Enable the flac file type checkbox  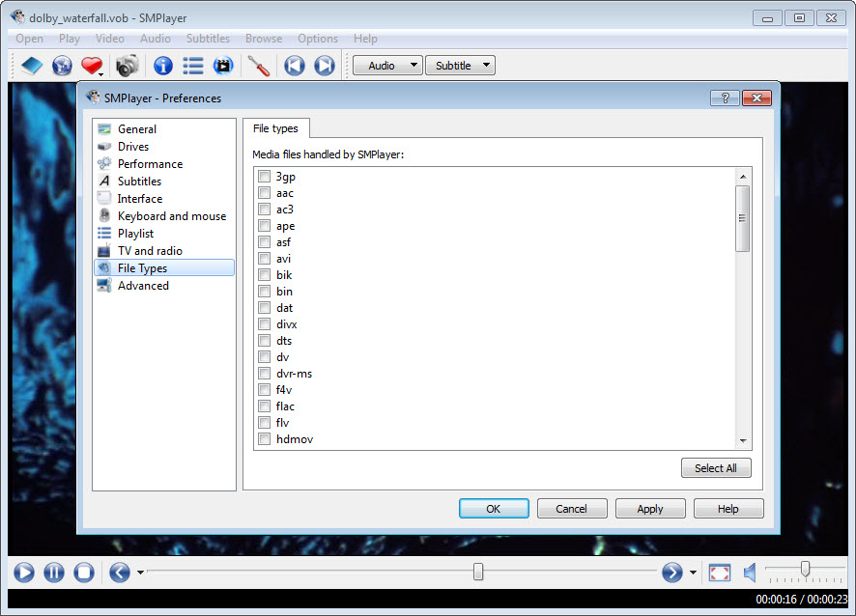(264, 406)
